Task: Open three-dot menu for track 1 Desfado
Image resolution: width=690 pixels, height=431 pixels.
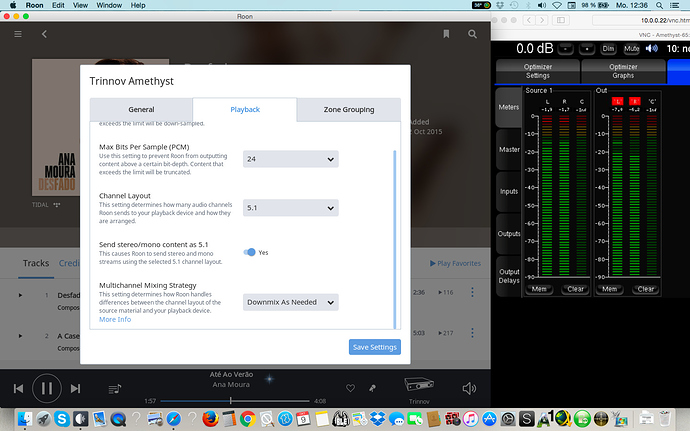Action: (472, 292)
